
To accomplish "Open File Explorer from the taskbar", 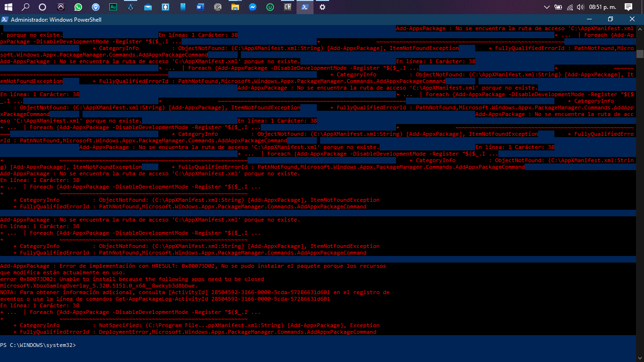I will pyautogui.click(x=235, y=7).
